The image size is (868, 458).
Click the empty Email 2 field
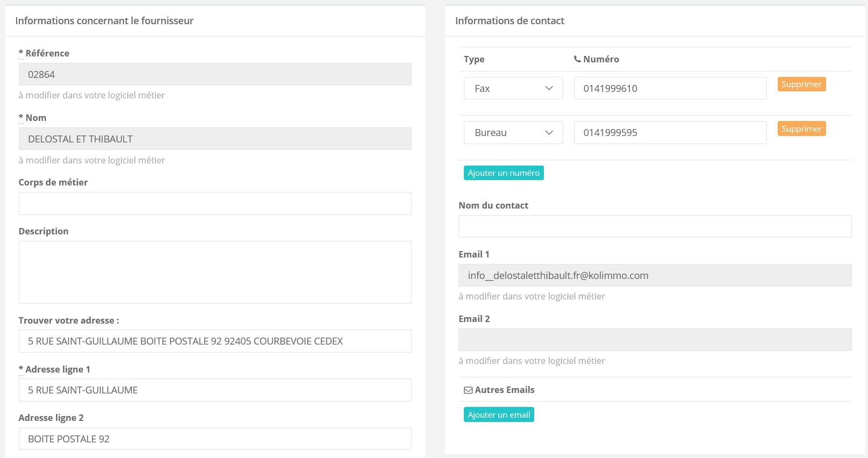click(x=655, y=340)
